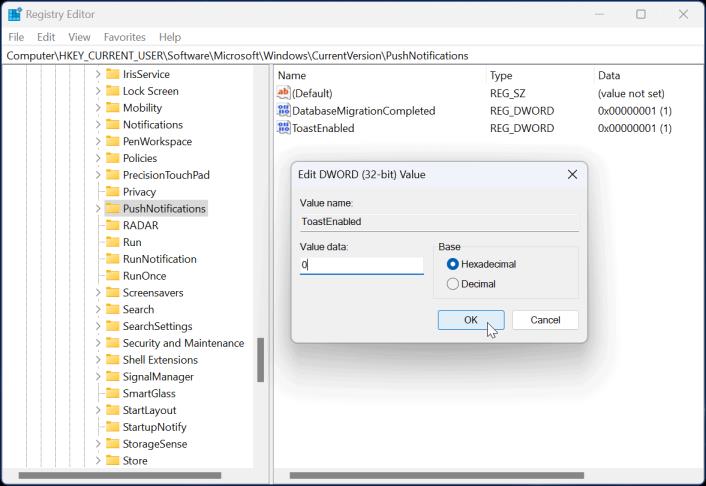The height and width of the screenshot is (486, 706).
Task: Expand the IrisService tree node
Action: pos(98,74)
